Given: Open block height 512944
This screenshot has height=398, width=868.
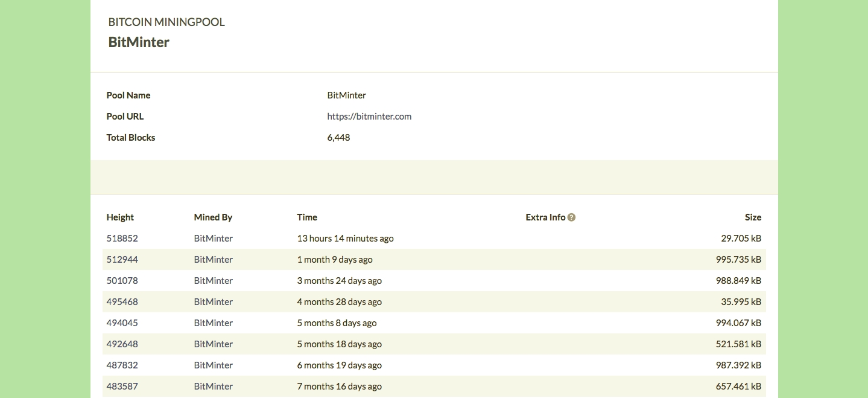Looking at the screenshot, I should pos(122,260).
